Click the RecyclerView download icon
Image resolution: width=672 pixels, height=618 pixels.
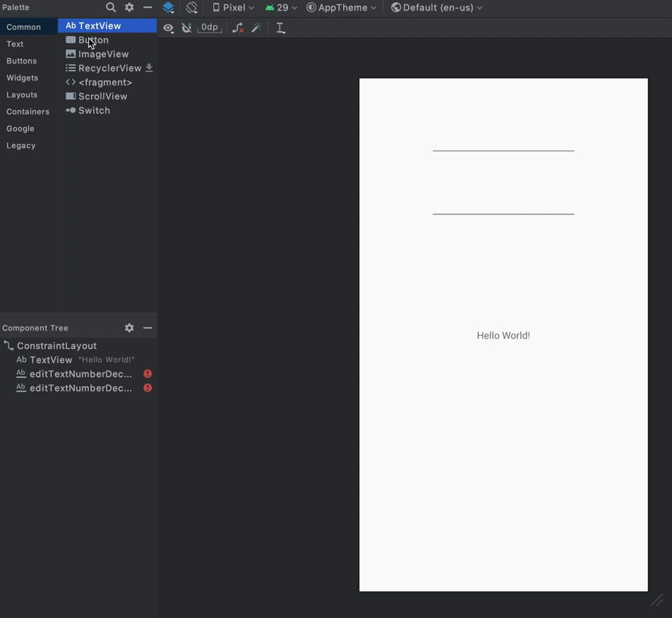coord(149,68)
